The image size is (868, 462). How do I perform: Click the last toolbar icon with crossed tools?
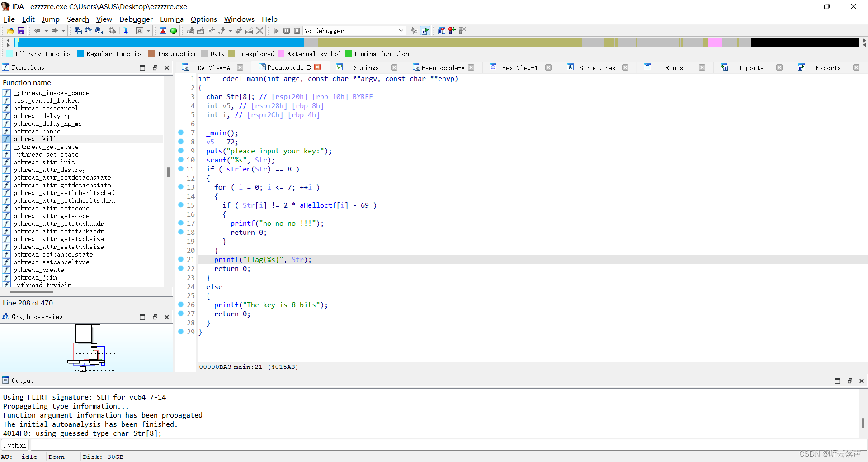coord(462,31)
